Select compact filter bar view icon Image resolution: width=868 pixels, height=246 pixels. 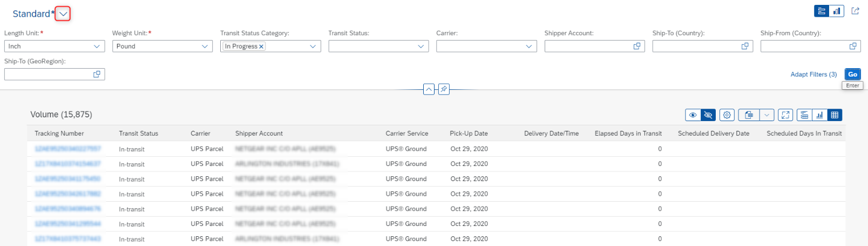[822, 11]
